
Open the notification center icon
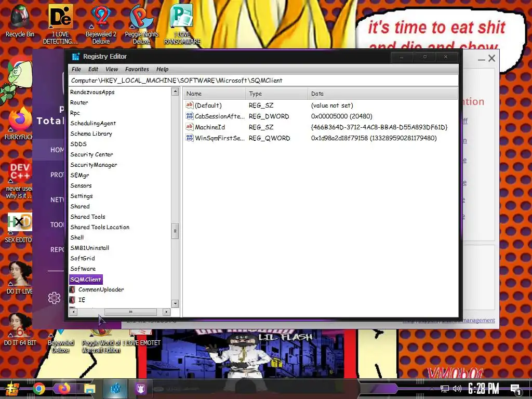[516, 389]
